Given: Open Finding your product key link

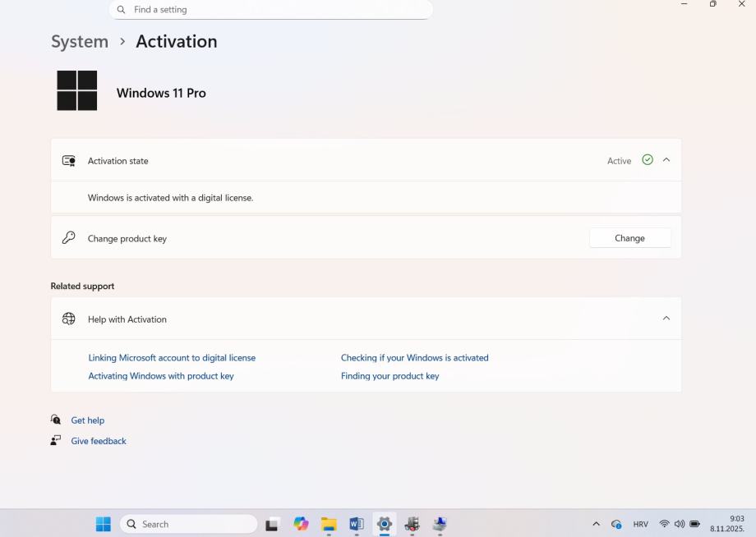Looking at the screenshot, I should (390, 376).
